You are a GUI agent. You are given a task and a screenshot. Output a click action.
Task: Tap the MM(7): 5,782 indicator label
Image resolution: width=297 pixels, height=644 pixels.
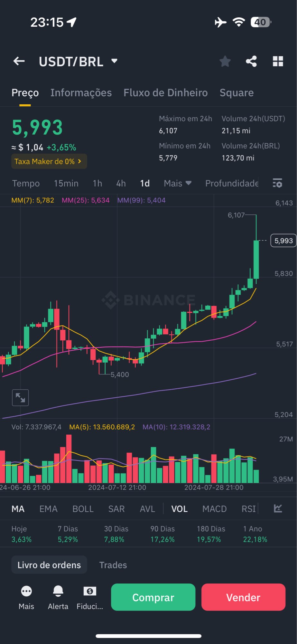[x=33, y=200]
